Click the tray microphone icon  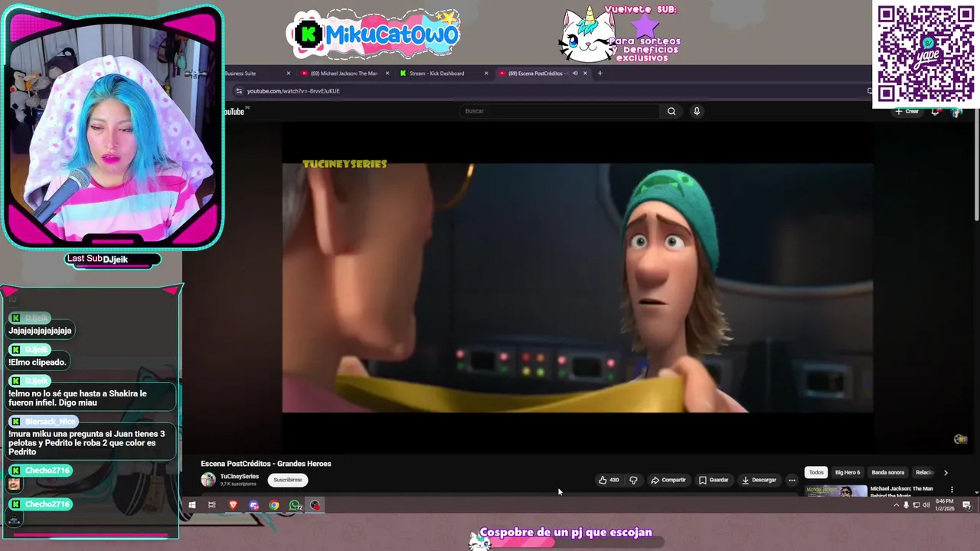click(906, 505)
